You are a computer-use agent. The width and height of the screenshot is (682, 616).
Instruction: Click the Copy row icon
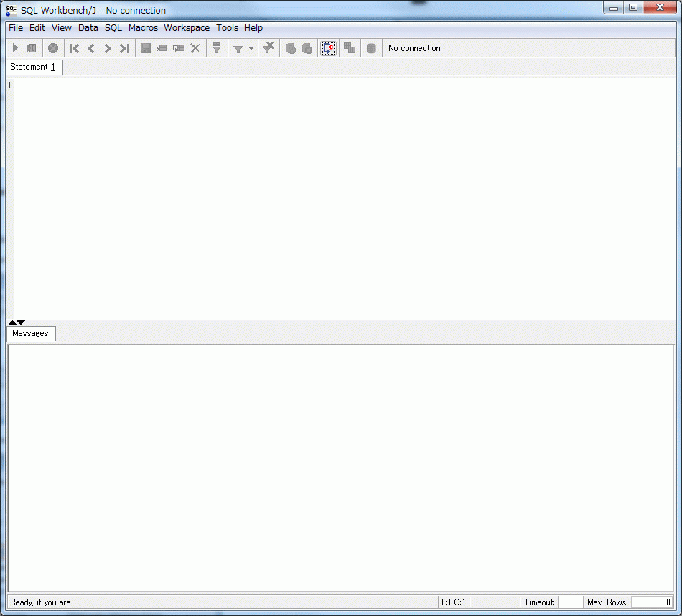pos(178,48)
